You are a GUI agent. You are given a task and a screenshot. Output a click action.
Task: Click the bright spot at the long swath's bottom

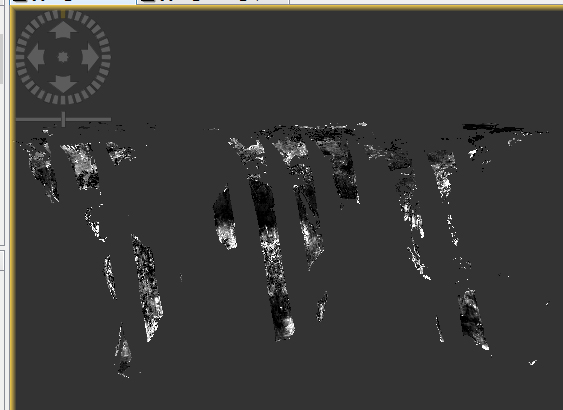288,325
